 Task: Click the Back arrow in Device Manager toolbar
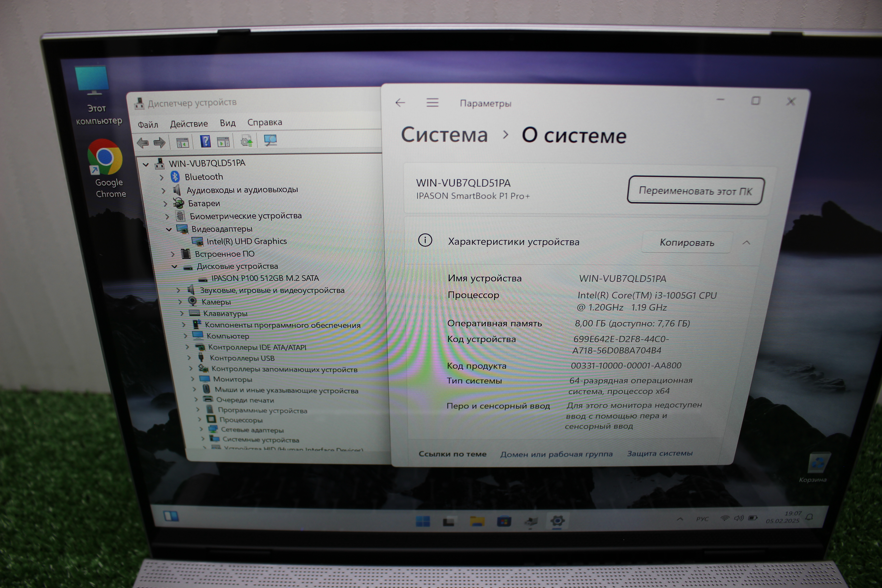tap(143, 143)
